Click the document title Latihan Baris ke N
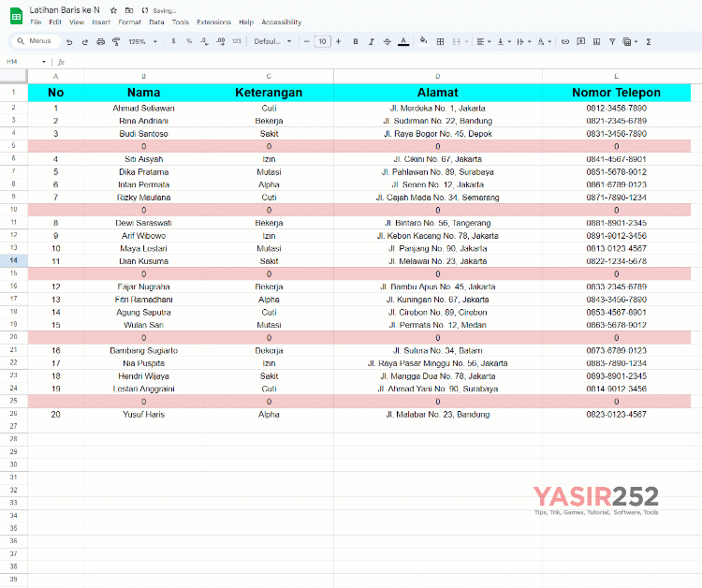 65,10
